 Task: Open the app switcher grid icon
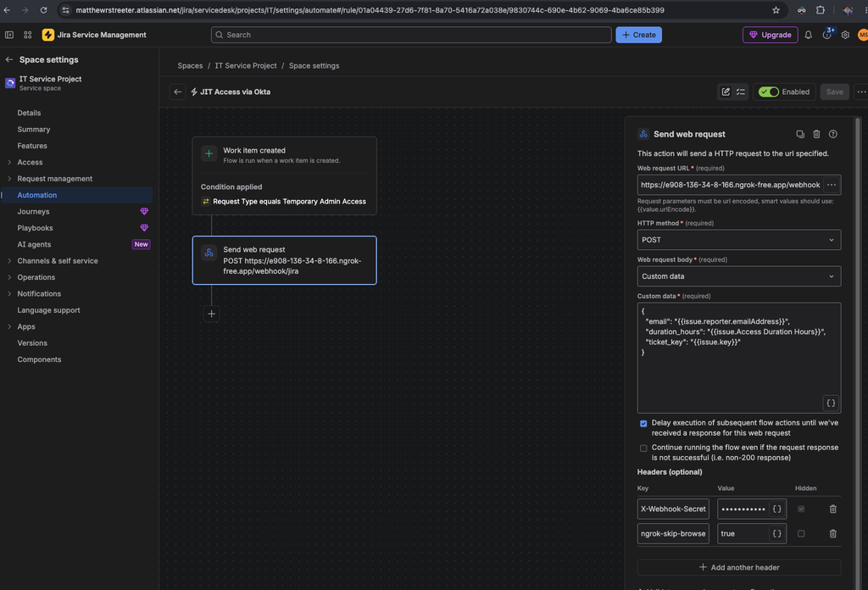(28, 35)
